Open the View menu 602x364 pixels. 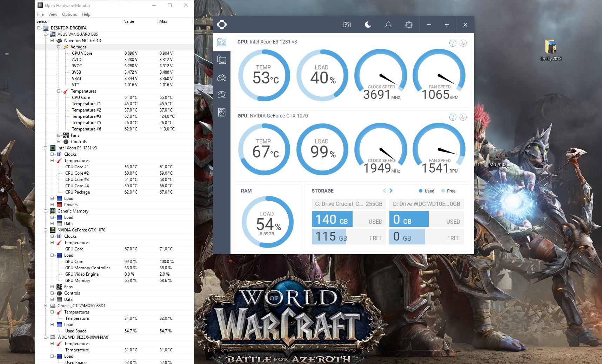click(x=53, y=14)
